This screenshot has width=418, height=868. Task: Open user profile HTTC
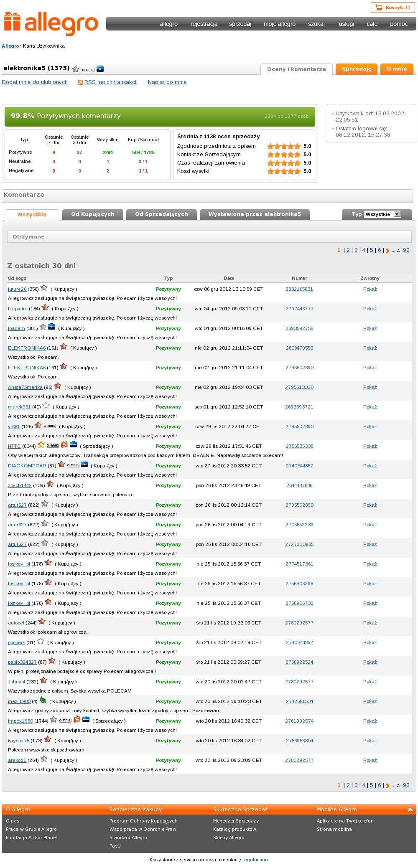pyautogui.click(x=14, y=446)
